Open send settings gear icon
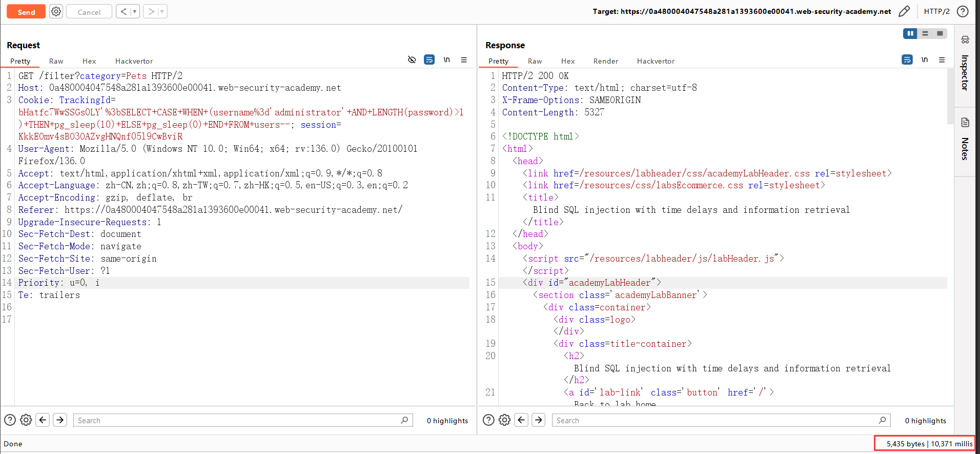Viewport: 980px width, 454px height. (x=56, y=11)
